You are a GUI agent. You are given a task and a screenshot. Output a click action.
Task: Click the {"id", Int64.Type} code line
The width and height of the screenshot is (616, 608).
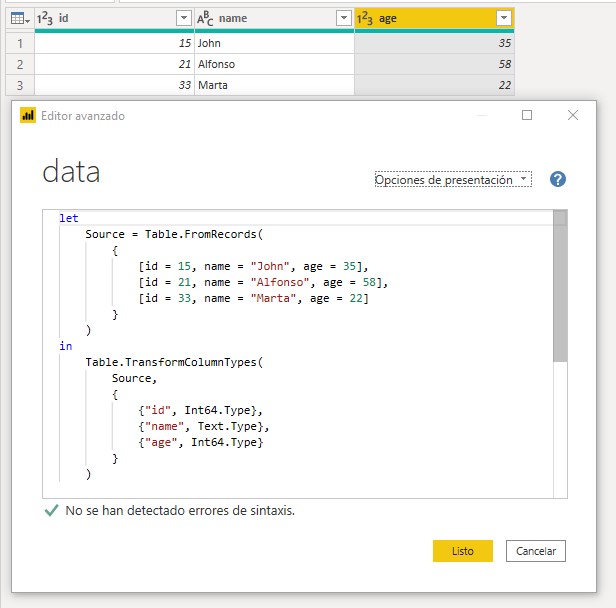[200, 410]
